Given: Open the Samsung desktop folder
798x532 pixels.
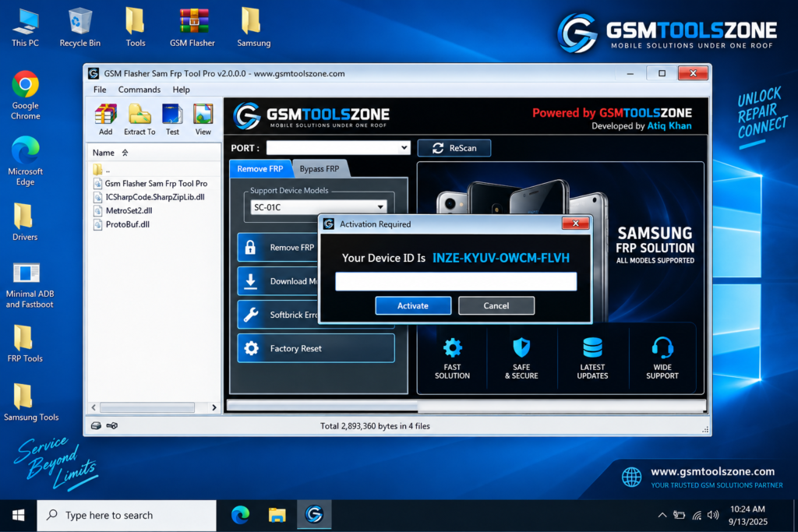Looking at the screenshot, I should tap(253, 29).
